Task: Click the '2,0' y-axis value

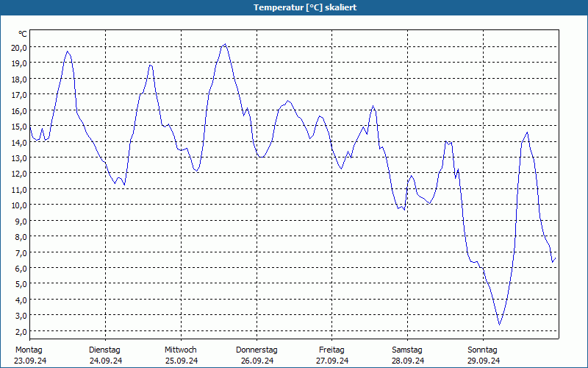Action: (x=21, y=331)
